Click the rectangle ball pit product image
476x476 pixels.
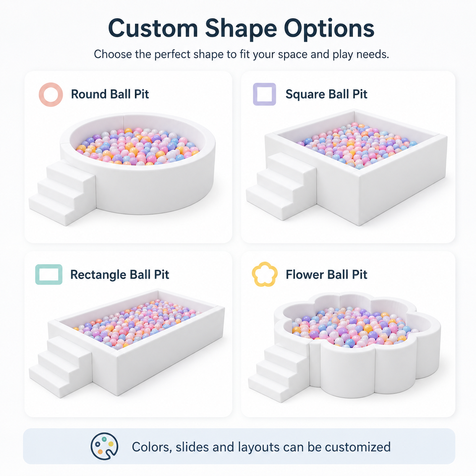click(x=127, y=343)
